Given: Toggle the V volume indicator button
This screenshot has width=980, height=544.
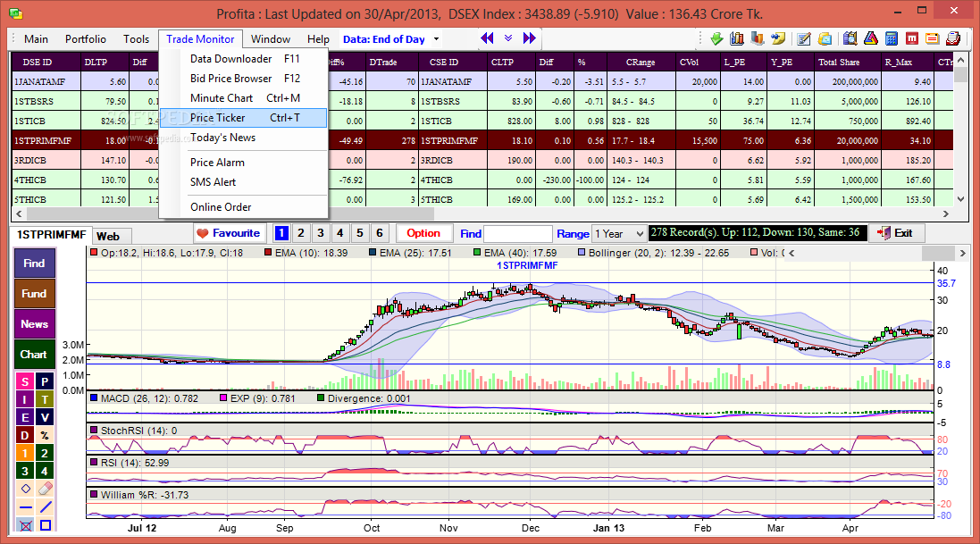Looking at the screenshot, I should tap(45, 417).
